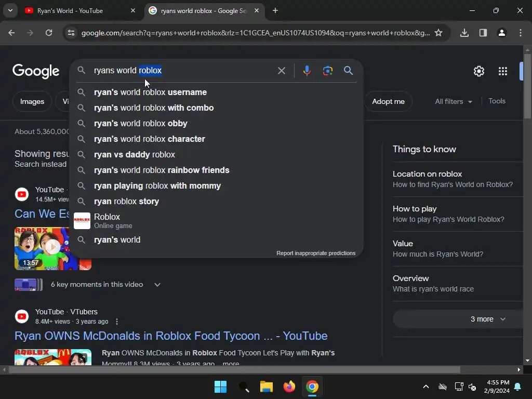Open the Chrome profile icon

[x=502, y=33]
